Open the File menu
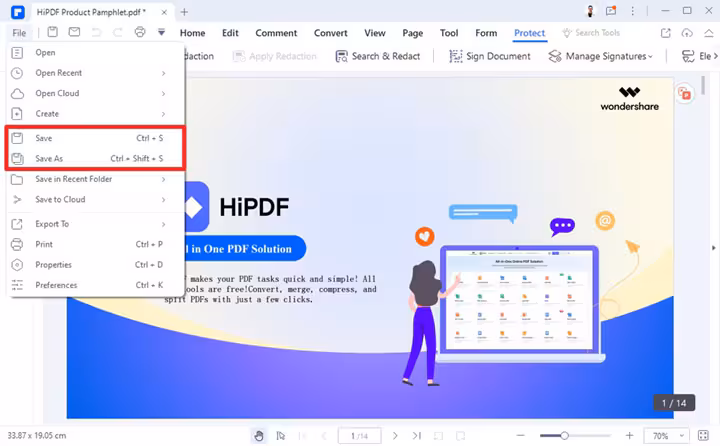Screen dimensions: 720x446 coord(19,33)
